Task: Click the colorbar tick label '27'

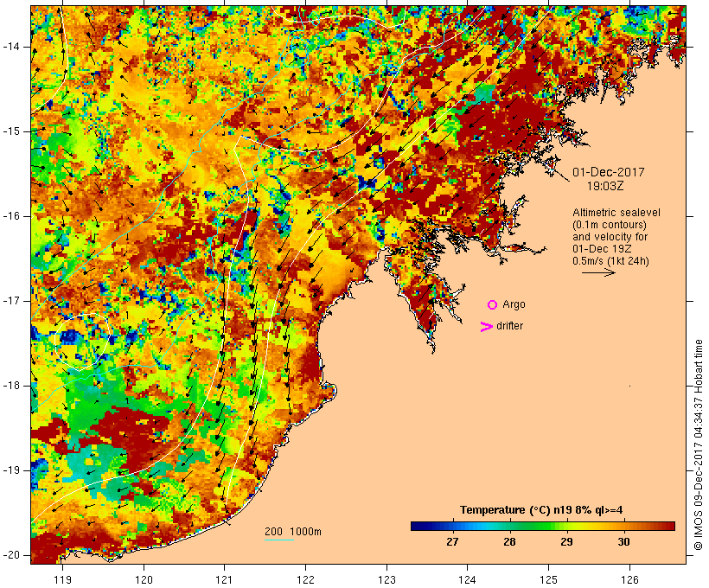Action: pyautogui.click(x=452, y=542)
